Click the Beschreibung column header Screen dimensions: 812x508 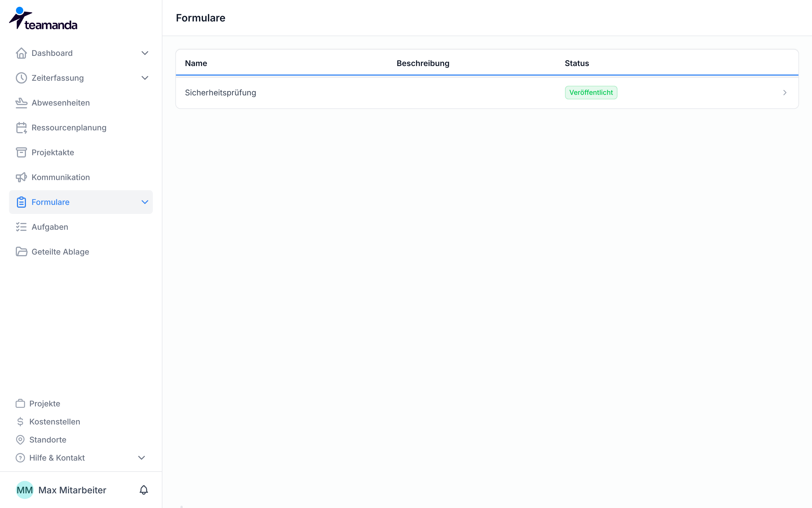tap(423, 63)
